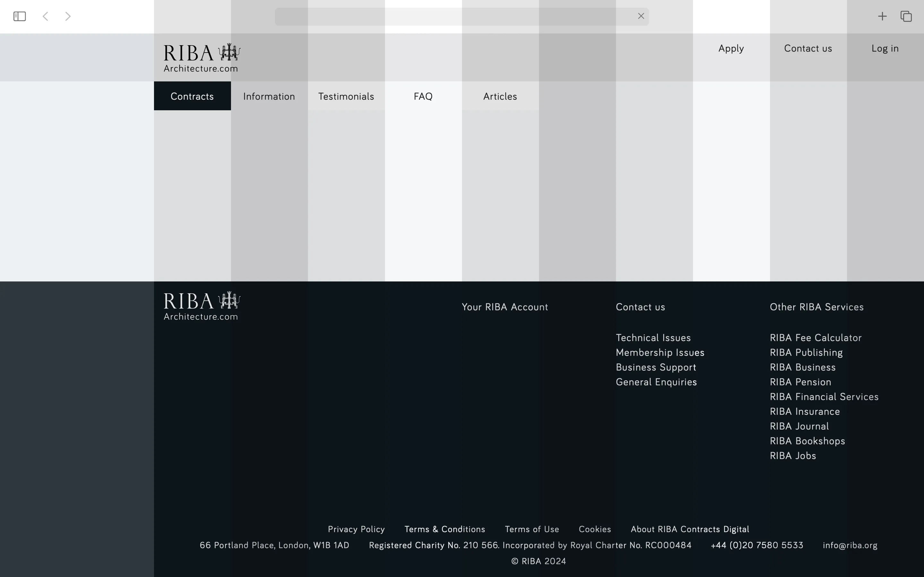
Task: Open Terms & Conditions
Action: click(444, 529)
